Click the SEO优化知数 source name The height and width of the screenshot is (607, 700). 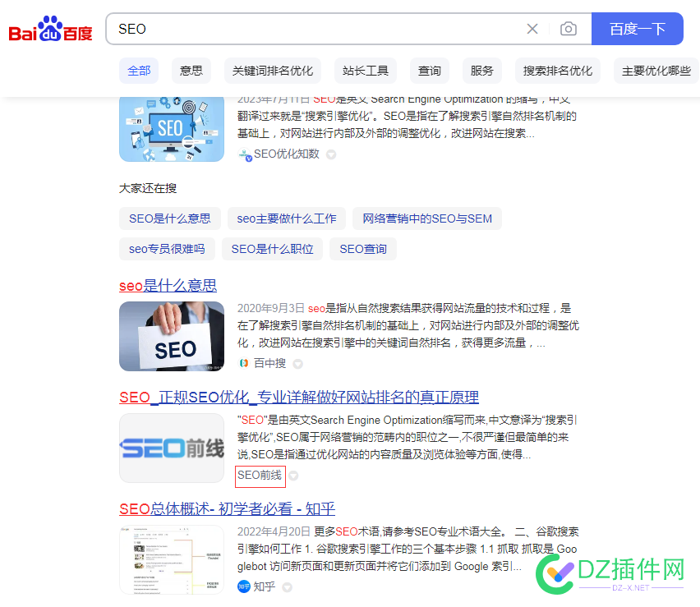pos(287,154)
